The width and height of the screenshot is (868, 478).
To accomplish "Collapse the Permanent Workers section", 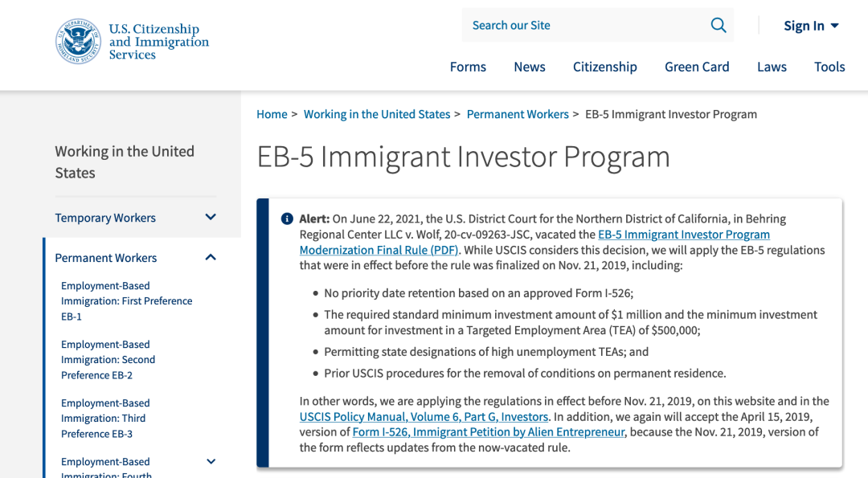I will tap(211, 257).
